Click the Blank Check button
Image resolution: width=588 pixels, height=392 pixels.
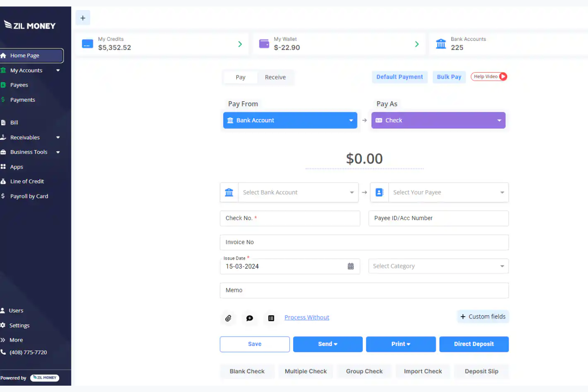247,371
